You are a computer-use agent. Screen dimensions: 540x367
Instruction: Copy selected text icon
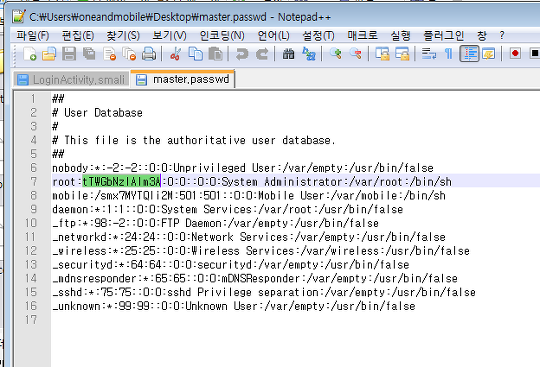(x=196, y=54)
